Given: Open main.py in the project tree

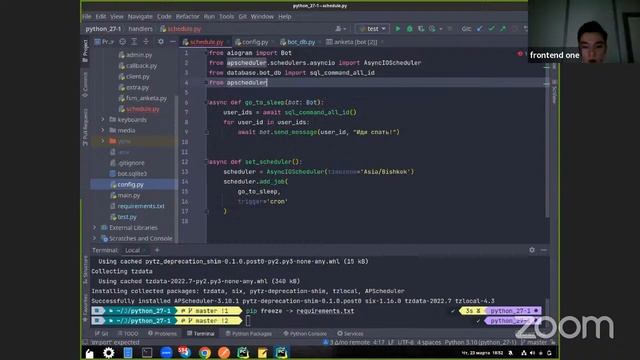Looking at the screenshot, I should [x=129, y=195].
